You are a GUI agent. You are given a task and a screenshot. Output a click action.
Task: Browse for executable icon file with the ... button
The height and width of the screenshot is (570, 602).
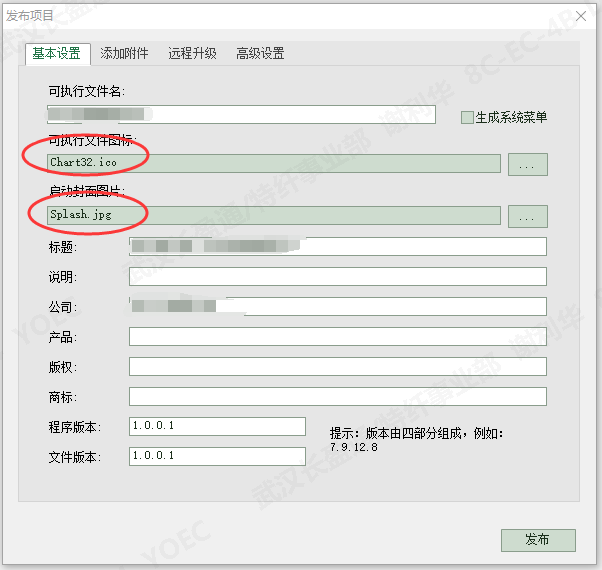(527, 164)
